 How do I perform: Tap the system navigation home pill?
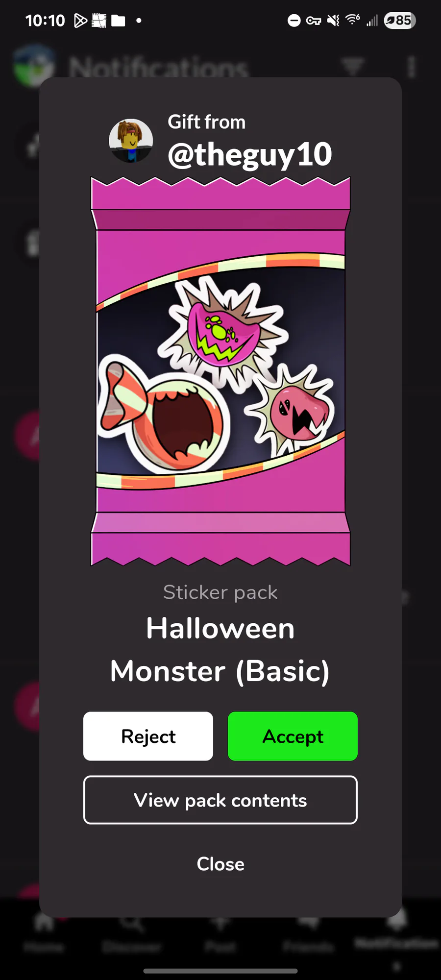[220, 971]
